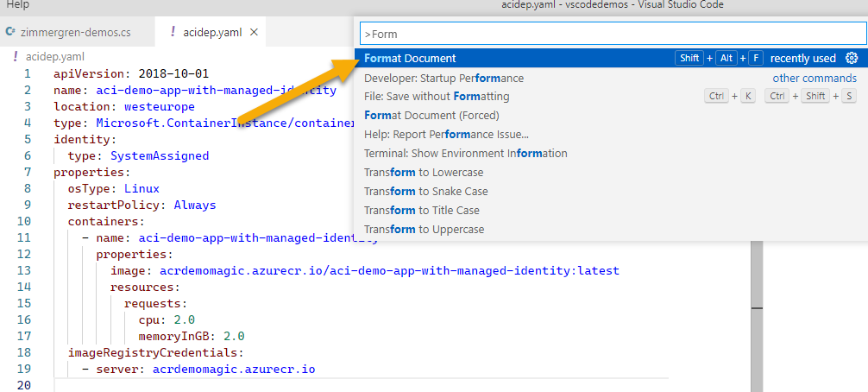Image resolution: width=868 pixels, height=392 pixels.
Task: Apply Transform to Title Case
Action: click(x=421, y=211)
